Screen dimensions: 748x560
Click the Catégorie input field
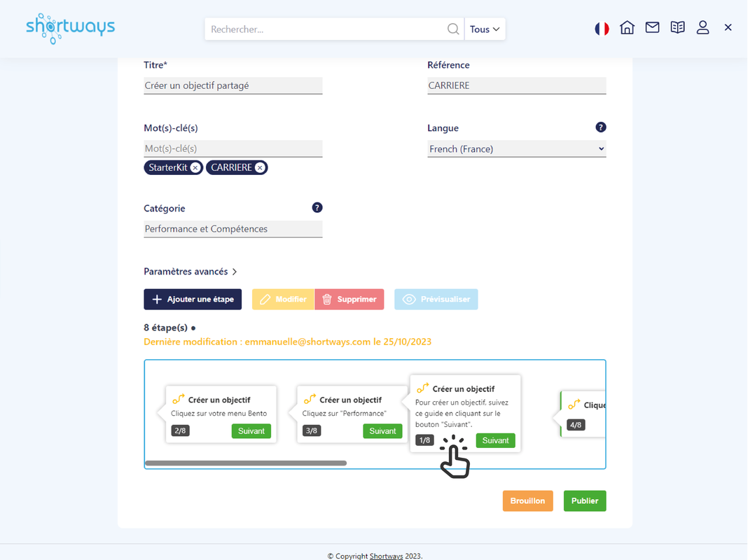click(x=233, y=229)
